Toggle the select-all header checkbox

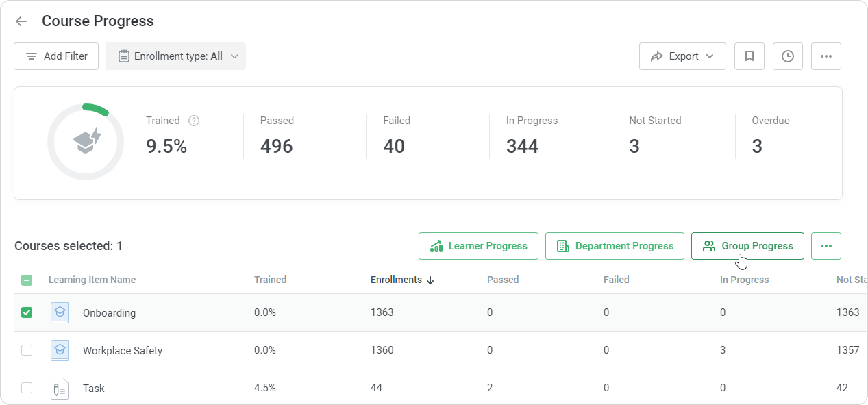(x=27, y=280)
